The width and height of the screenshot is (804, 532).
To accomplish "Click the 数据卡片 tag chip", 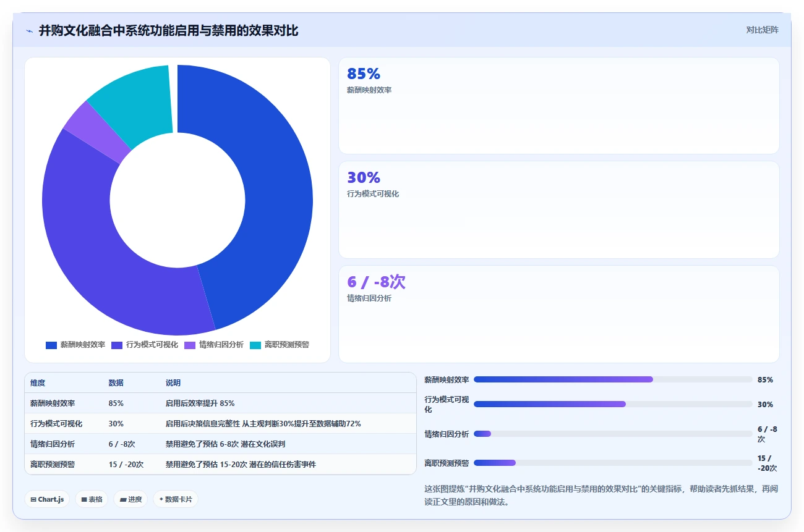I will (176, 499).
